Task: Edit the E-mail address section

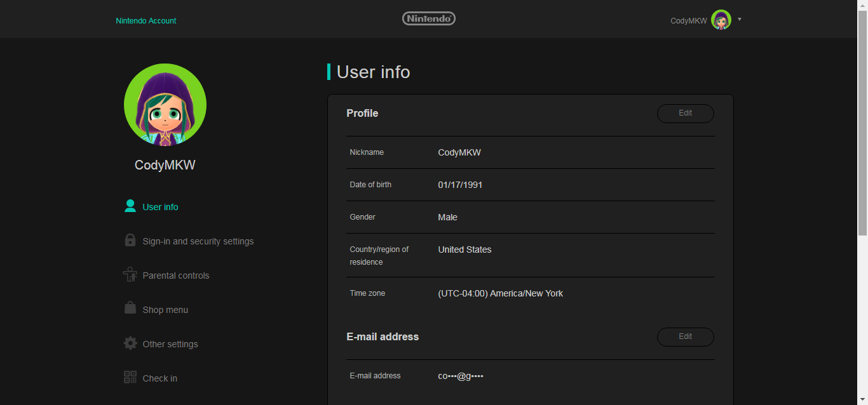Action: (686, 337)
